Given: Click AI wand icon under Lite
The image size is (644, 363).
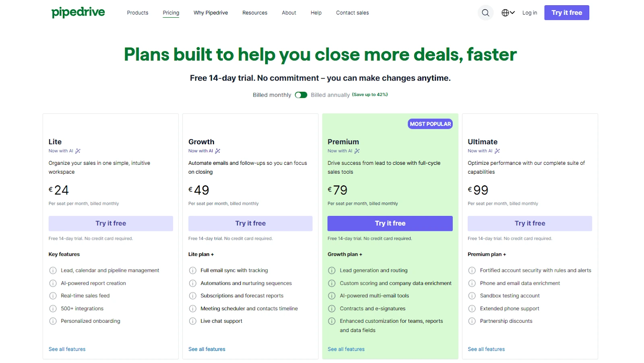Looking at the screenshot, I should [x=78, y=151].
